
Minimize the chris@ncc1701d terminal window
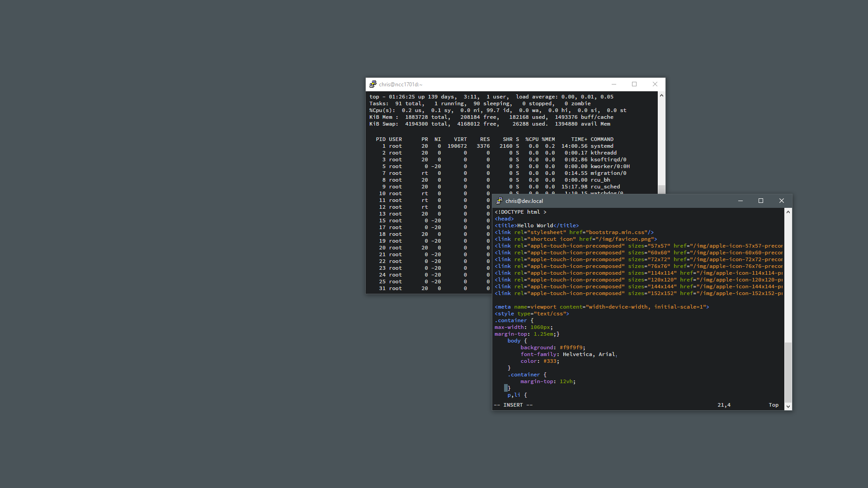614,84
